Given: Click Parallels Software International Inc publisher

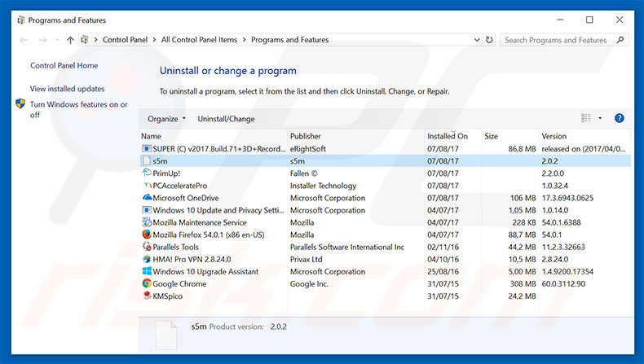Looking at the screenshot, I should click(x=347, y=247).
